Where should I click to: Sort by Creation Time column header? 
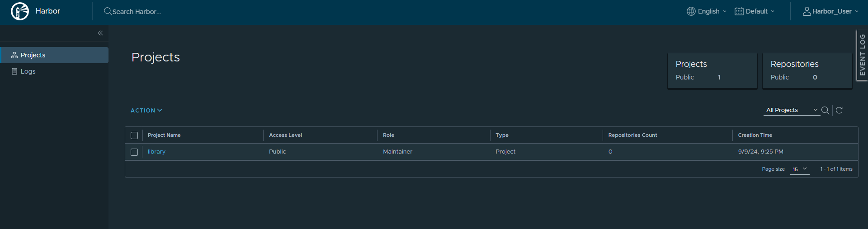click(755, 135)
